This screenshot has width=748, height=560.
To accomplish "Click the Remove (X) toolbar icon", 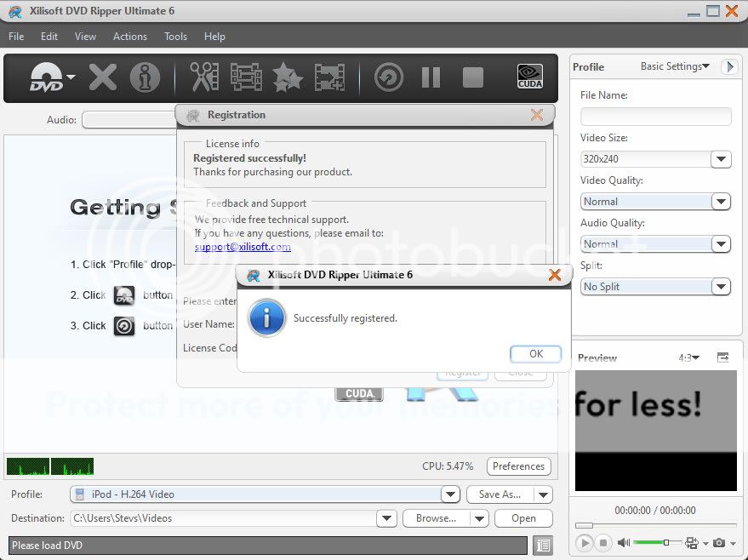I will (103, 77).
